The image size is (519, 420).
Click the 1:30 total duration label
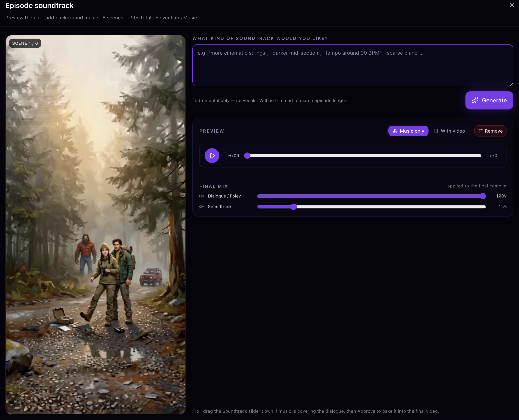pos(492,156)
